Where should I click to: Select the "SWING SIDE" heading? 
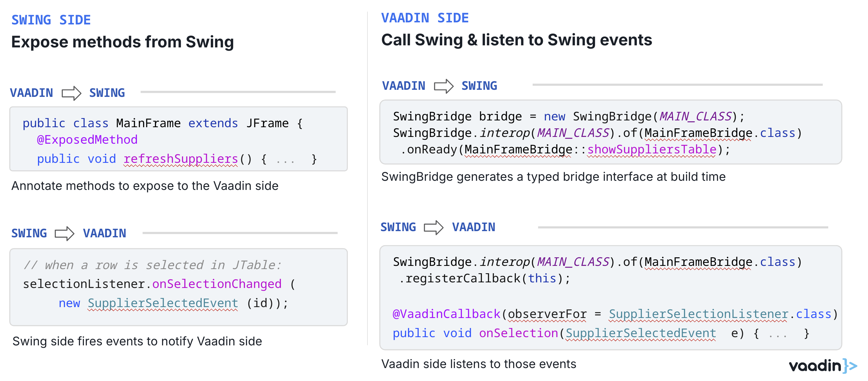pos(51,20)
